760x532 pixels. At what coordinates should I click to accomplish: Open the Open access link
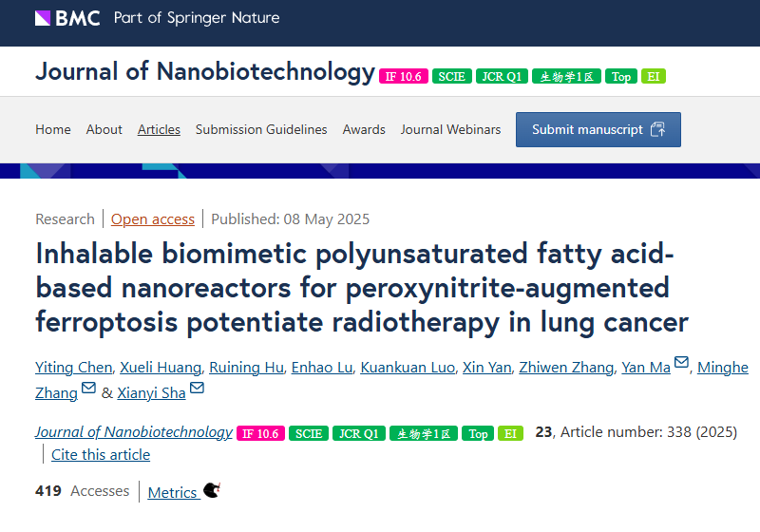click(x=153, y=219)
